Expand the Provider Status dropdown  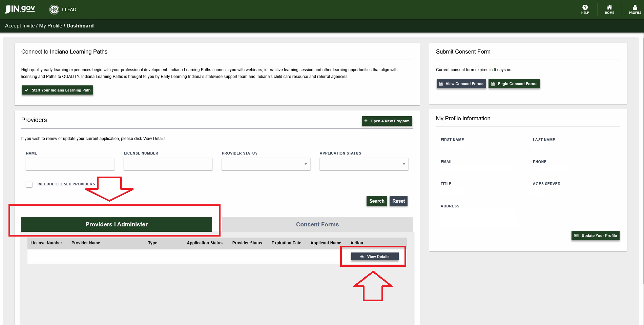pyautogui.click(x=266, y=164)
